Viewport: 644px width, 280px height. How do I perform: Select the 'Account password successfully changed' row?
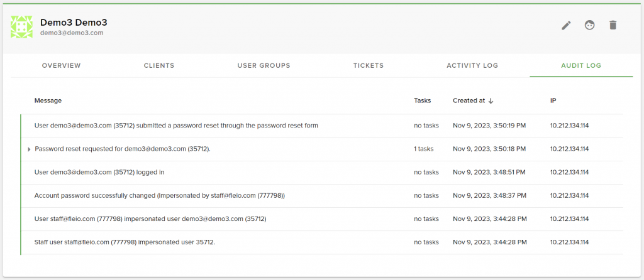(321, 196)
